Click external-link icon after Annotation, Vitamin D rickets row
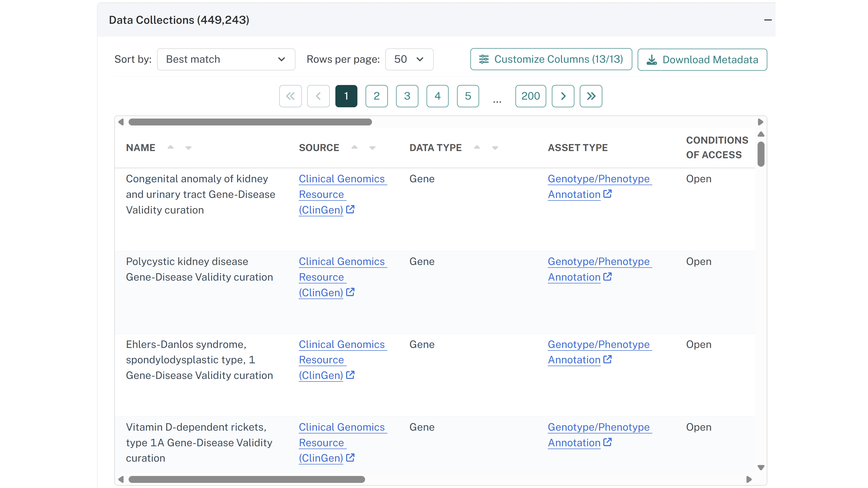 point(607,442)
